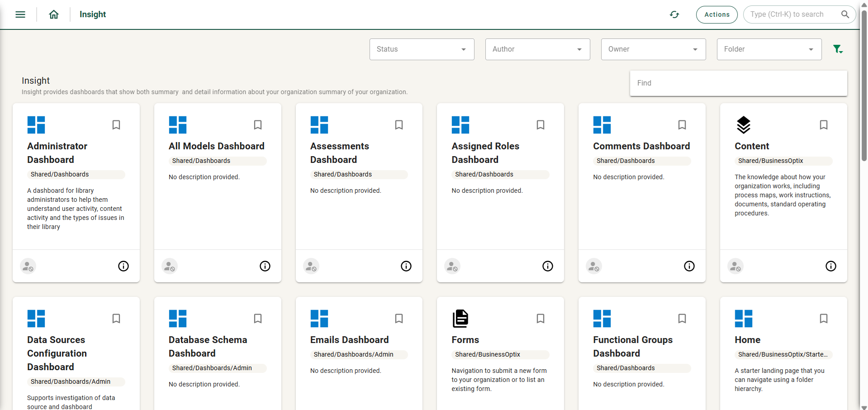868x410 pixels.
Task: Bookmark the Administrator Dashboard card
Action: coord(116,125)
